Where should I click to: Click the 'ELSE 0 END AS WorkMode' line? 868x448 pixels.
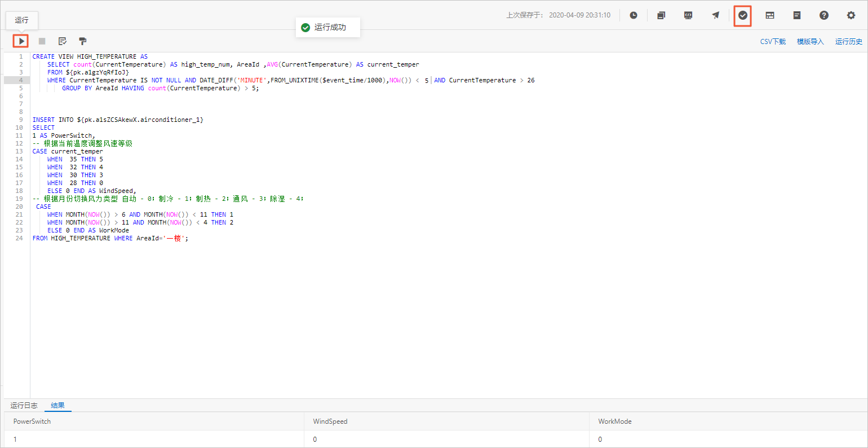(88, 230)
